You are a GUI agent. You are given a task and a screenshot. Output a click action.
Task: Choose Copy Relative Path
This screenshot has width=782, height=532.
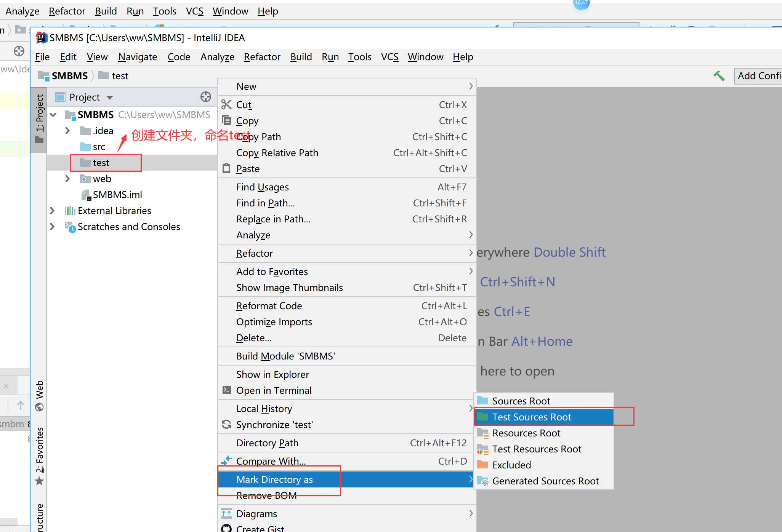[x=347, y=153]
